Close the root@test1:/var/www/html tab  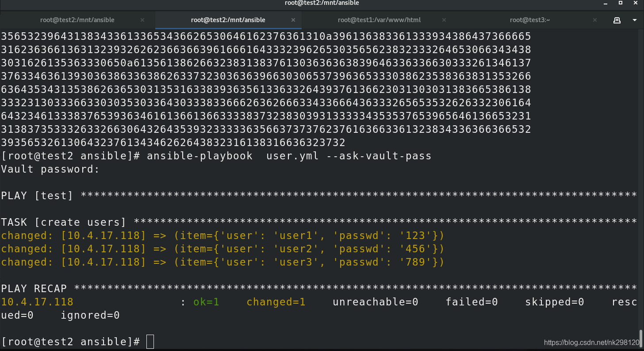point(444,20)
